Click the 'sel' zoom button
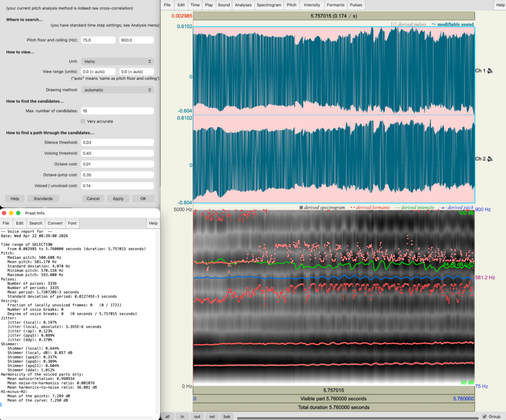 click(212, 417)
